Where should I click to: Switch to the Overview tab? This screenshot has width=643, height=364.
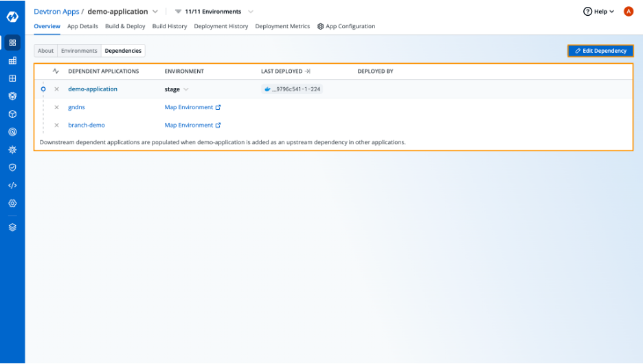47,26
